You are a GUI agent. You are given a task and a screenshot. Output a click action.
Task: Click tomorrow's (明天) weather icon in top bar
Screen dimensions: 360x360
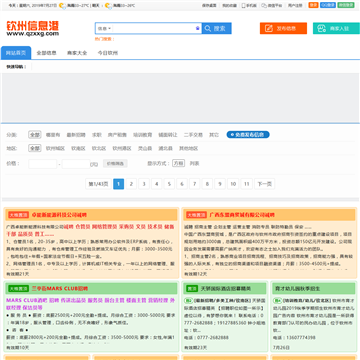point(108,5)
